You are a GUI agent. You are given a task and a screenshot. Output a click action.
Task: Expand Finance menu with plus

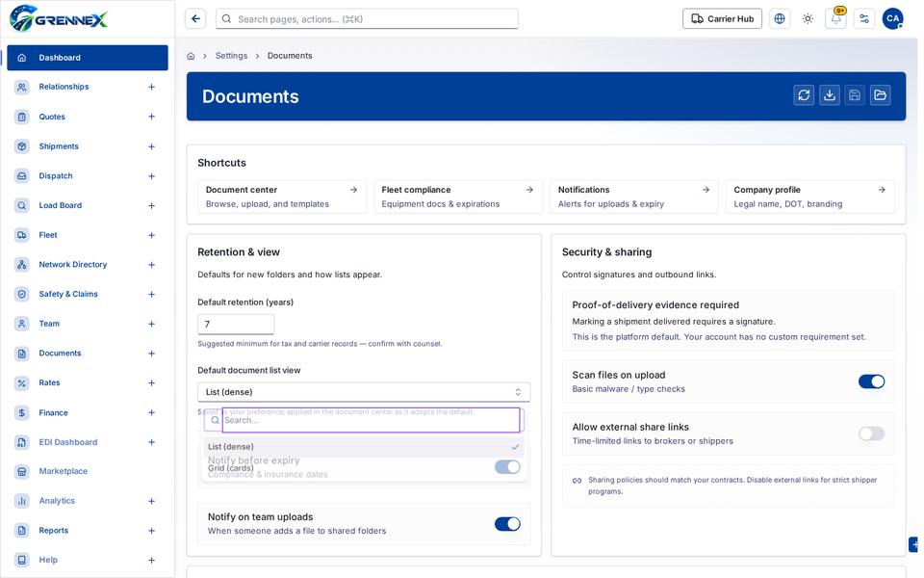pos(151,412)
